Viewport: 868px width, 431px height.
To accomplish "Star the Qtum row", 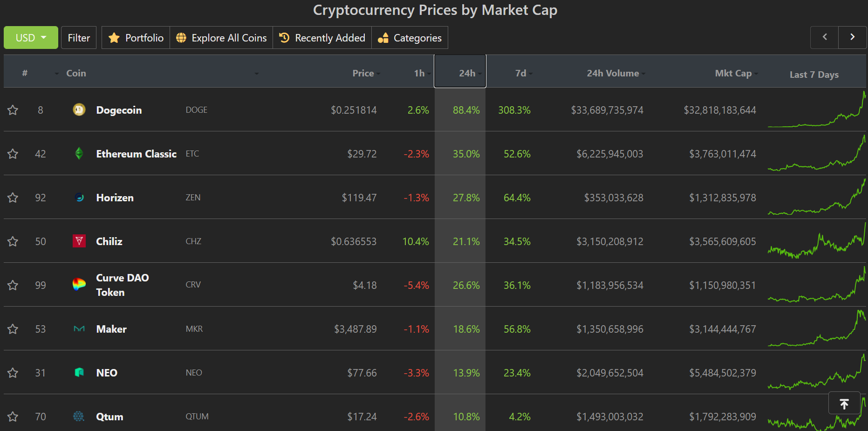I will [x=13, y=417].
